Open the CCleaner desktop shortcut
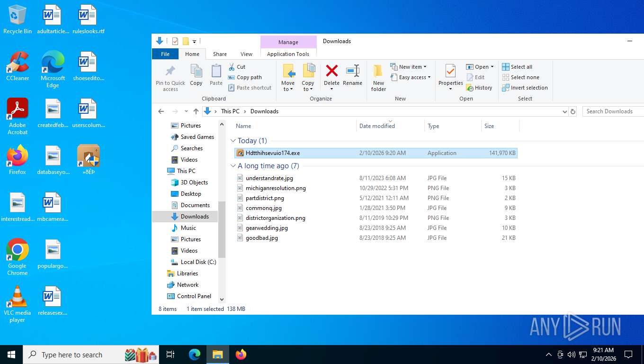644x364 pixels. click(x=18, y=66)
